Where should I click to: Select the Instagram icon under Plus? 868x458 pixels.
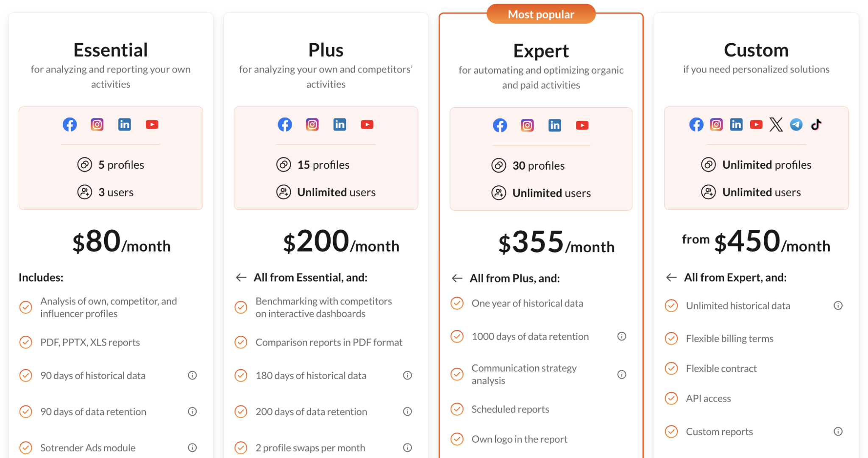coord(312,124)
